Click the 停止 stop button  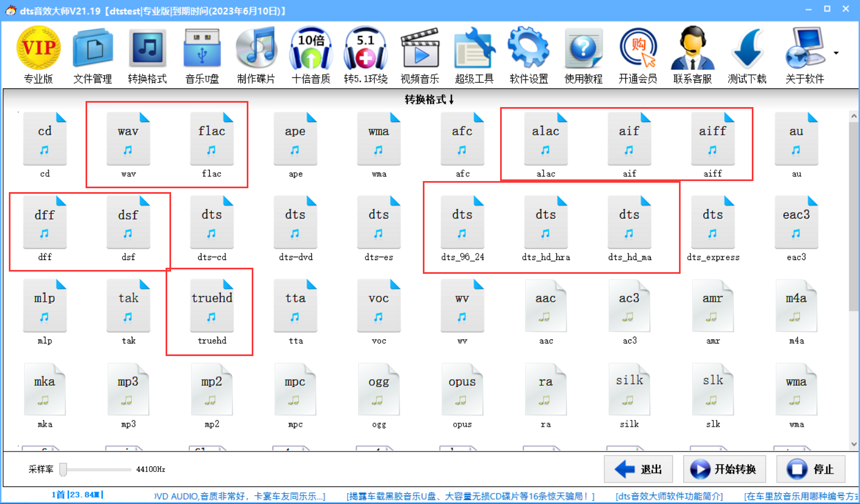point(811,469)
